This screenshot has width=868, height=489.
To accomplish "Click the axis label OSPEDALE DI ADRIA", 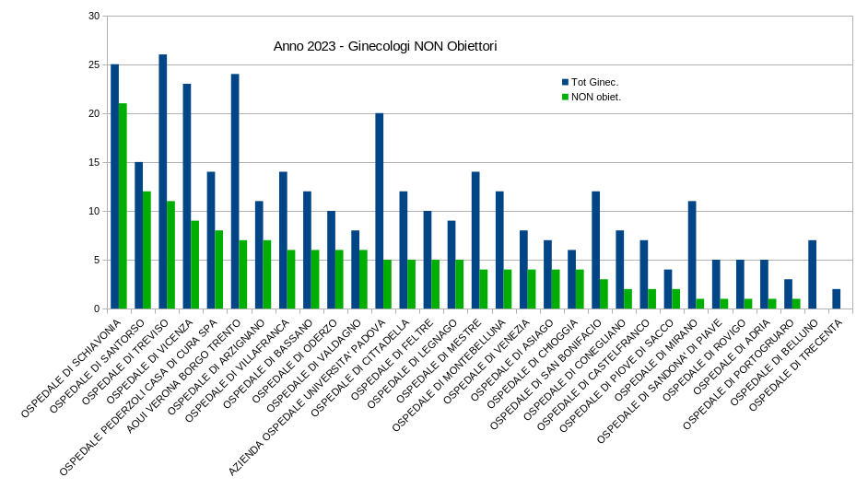I will [732, 356].
